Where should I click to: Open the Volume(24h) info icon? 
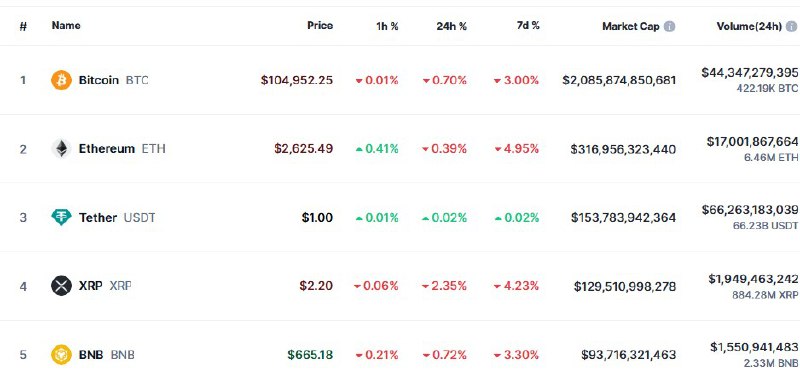[791, 27]
